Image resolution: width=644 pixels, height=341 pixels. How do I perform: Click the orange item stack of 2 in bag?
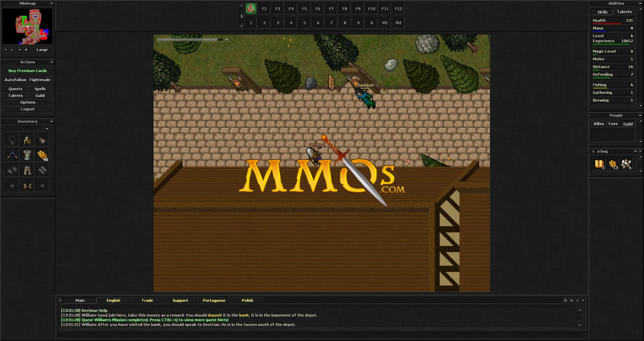click(599, 164)
